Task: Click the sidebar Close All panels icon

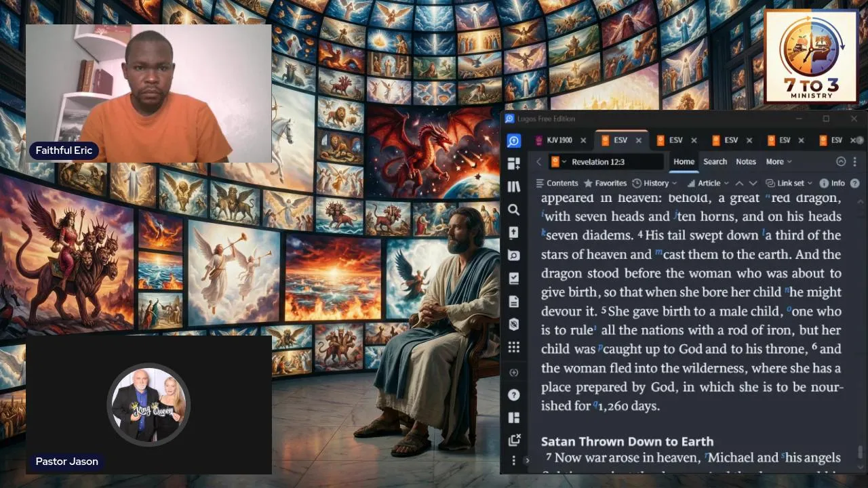Action: [x=513, y=440]
